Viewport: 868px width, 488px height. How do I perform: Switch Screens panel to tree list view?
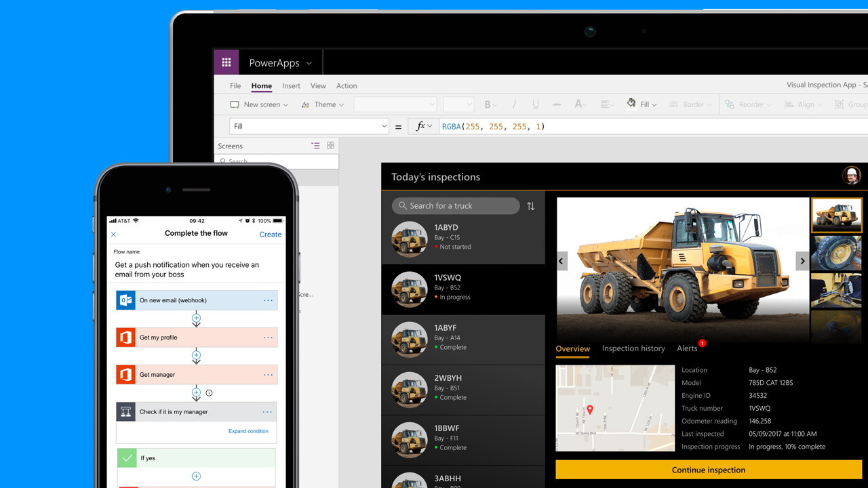point(315,146)
